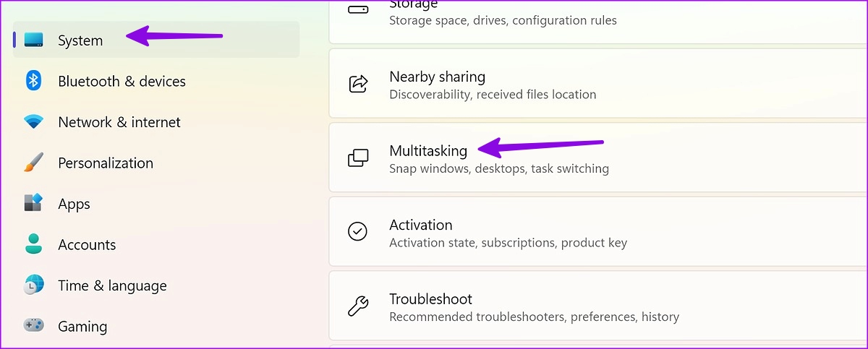868x349 pixels.
Task: Click the Personalization paintbrush icon
Action: [x=33, y=163]
